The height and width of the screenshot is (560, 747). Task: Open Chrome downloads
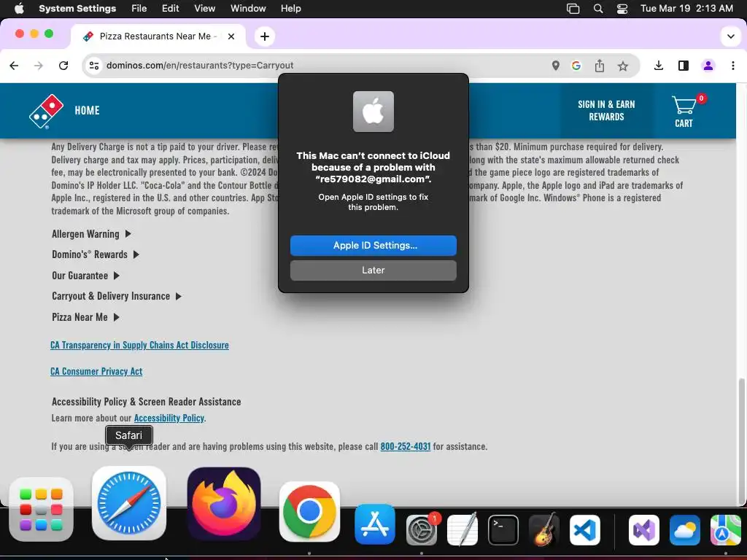coord(659,66)
